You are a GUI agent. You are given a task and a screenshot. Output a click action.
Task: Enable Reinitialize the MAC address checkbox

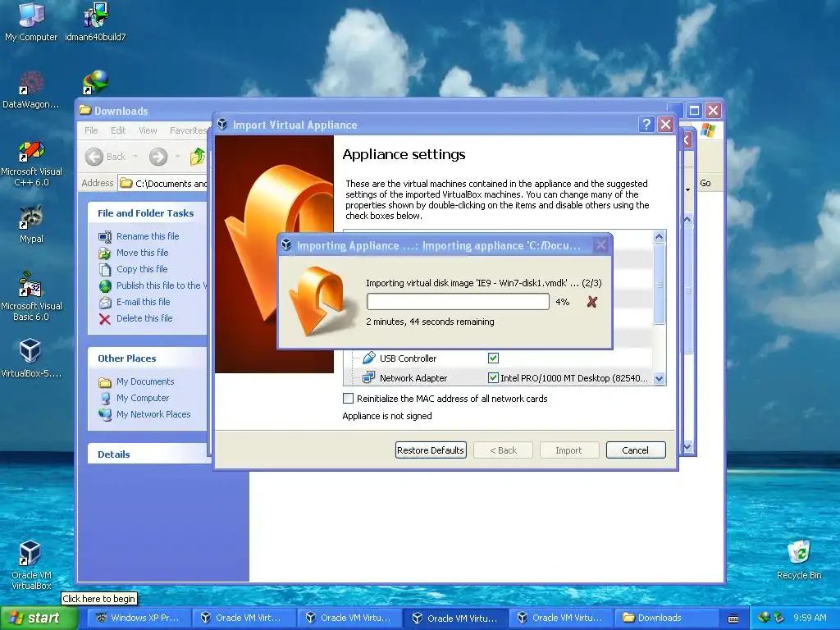[x=348, y=399]
